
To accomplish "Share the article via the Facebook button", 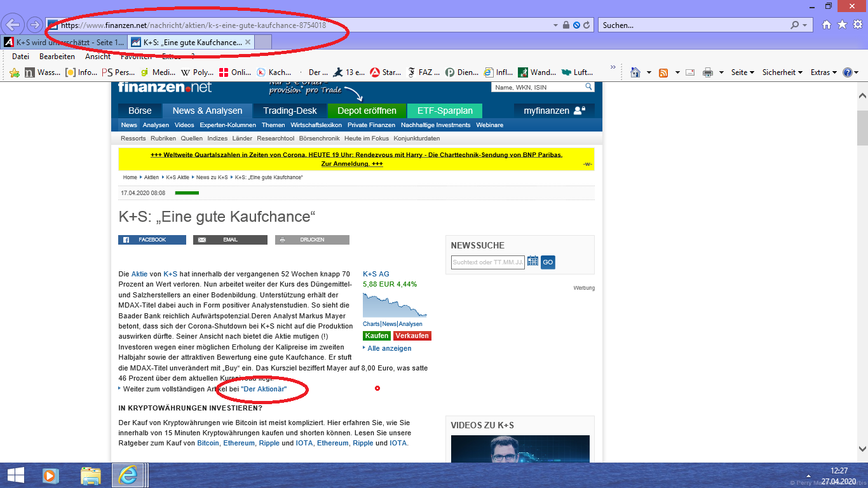I will (x=152, y=240).
